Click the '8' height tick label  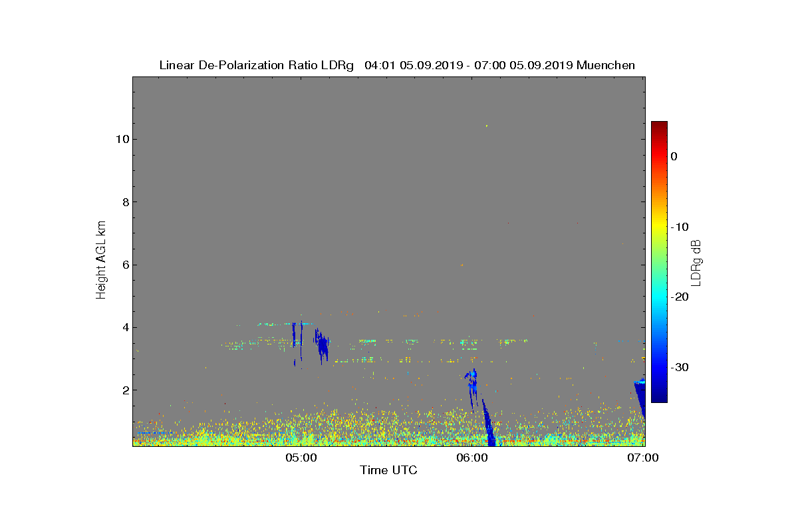(x=124, y=202)
